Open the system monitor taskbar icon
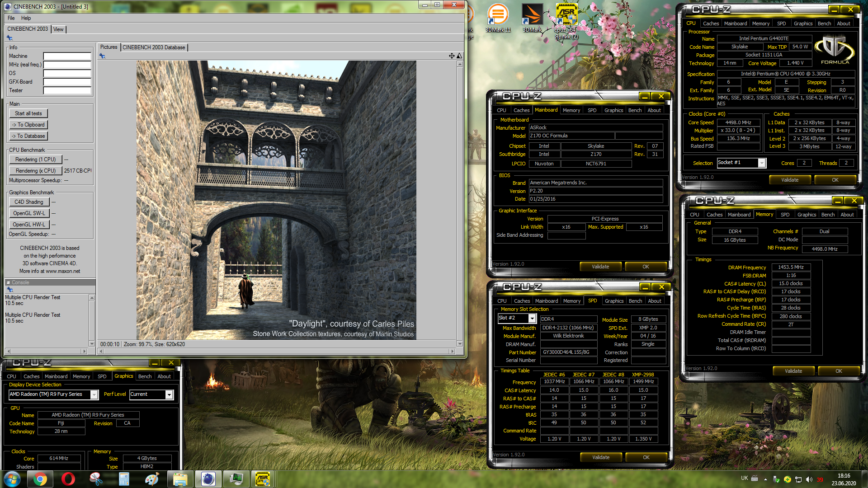Image resolution: width=868 pixels, height=488 pixels. pyautogui.click(x=236, y=479)
